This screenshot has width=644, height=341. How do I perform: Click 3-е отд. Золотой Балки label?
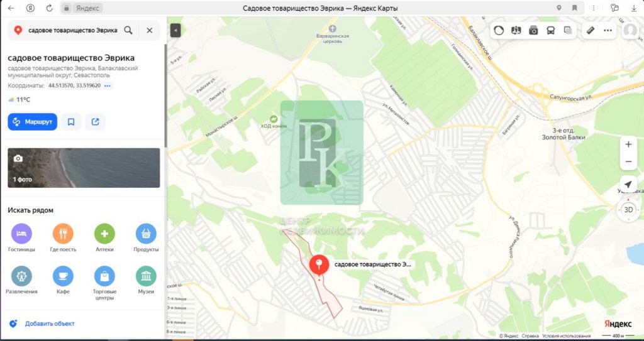(x=563, y=134)
